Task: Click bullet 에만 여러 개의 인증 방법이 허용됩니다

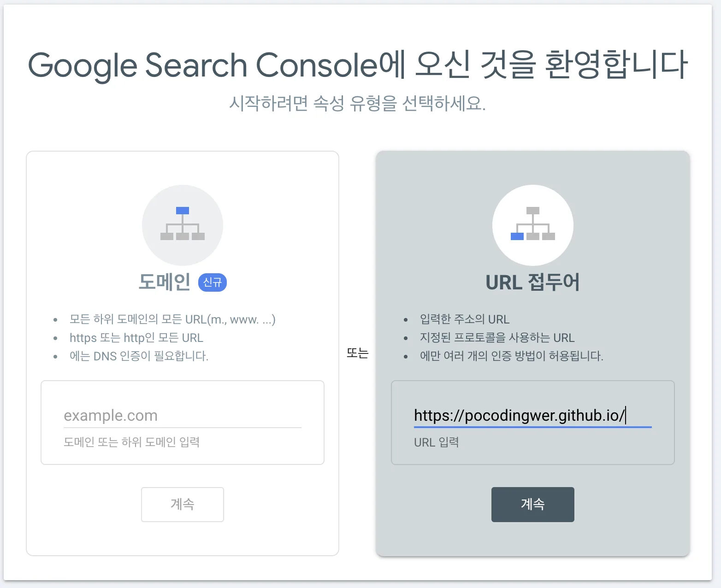Action: (512, 356)
